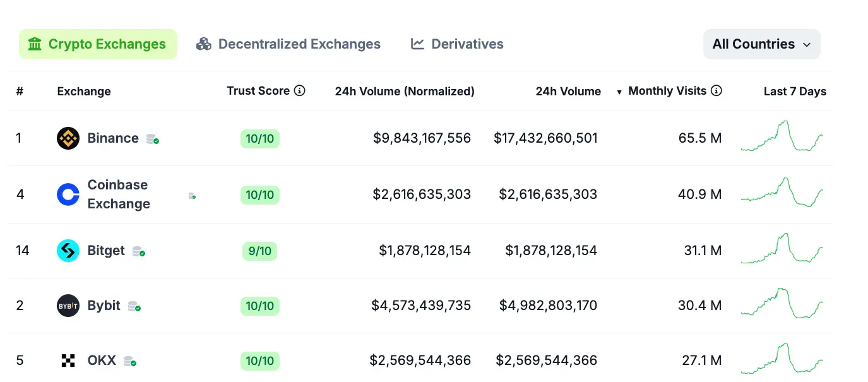The width and height of the screenshot is (868, 382).
Task: Click the Bybit logo badge
Action: tap(68, 305)
